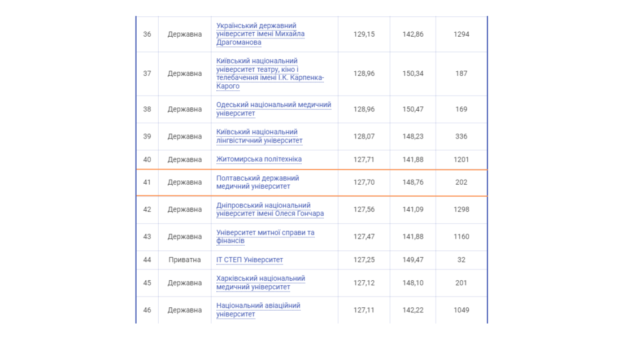
Task: Open the Національний авіаційний університет link
Action: (x=258, y=310)
